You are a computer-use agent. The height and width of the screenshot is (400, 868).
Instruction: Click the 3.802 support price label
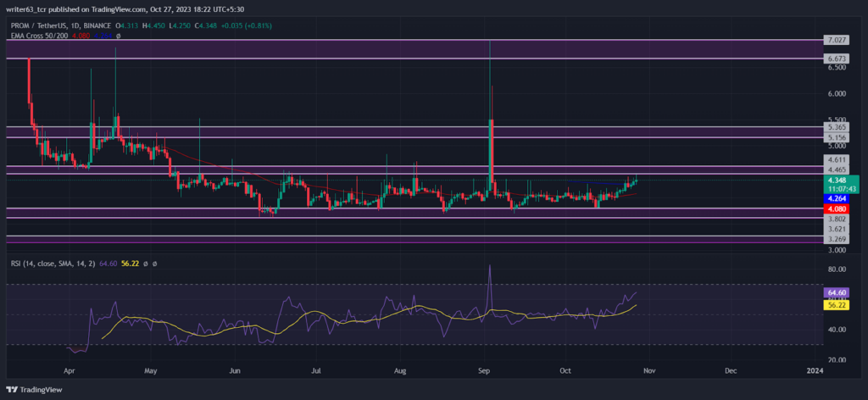point(835,219)
